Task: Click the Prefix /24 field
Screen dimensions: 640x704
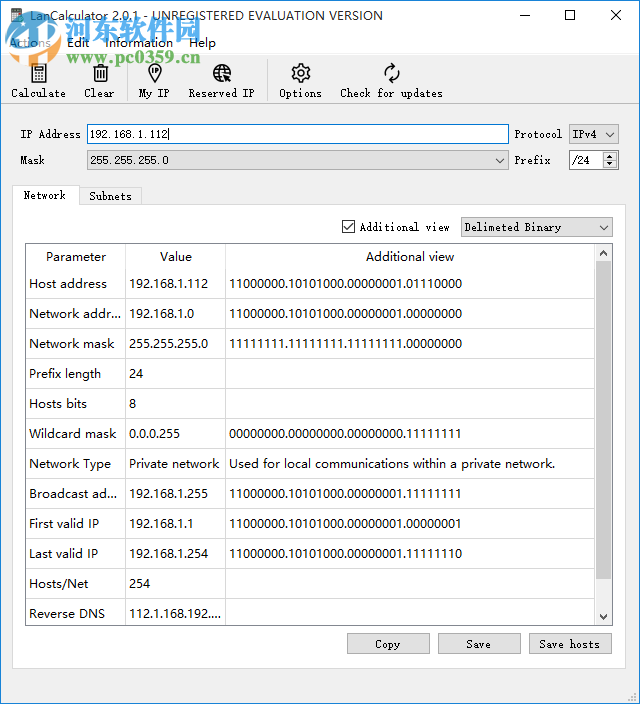Action: pyautogui.click(x=587, y=160)
